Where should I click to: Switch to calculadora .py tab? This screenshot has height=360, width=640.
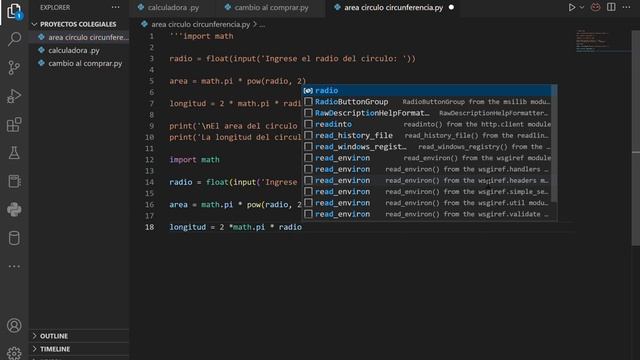click(173, 7)
